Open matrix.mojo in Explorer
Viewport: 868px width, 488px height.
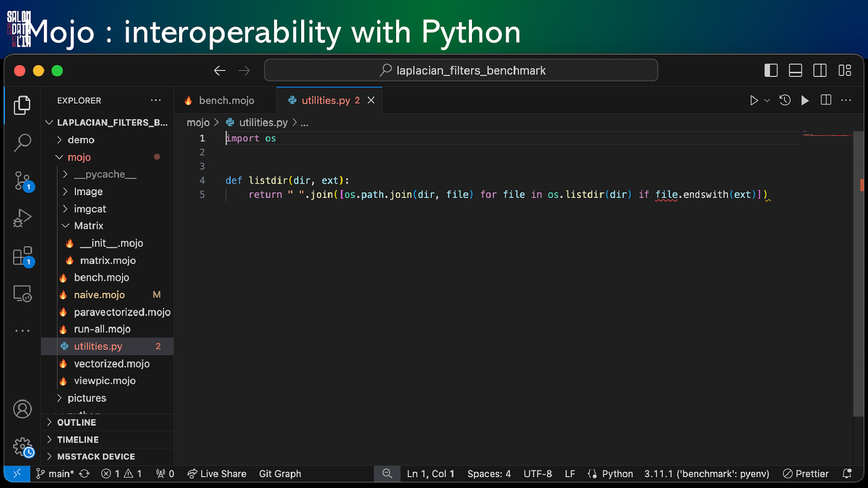click(107, 260)
